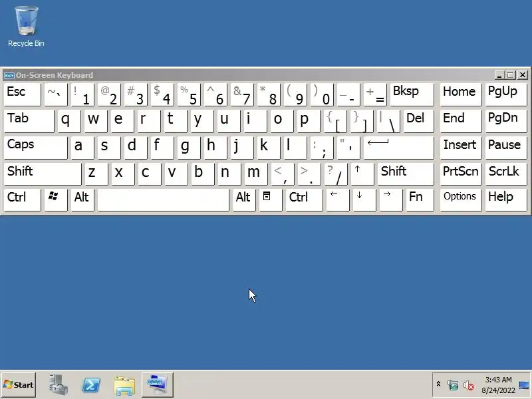Click the Show desktop tray icon
532x399 pixels.
(524, 385)
